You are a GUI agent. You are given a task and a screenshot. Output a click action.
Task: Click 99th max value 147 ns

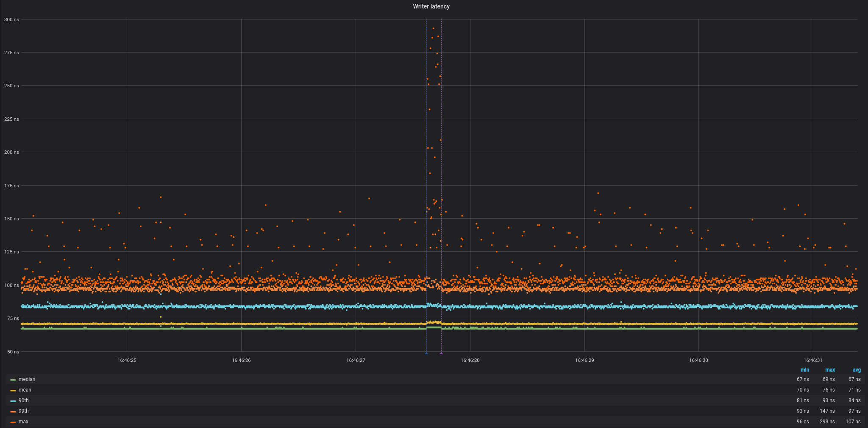827,411
